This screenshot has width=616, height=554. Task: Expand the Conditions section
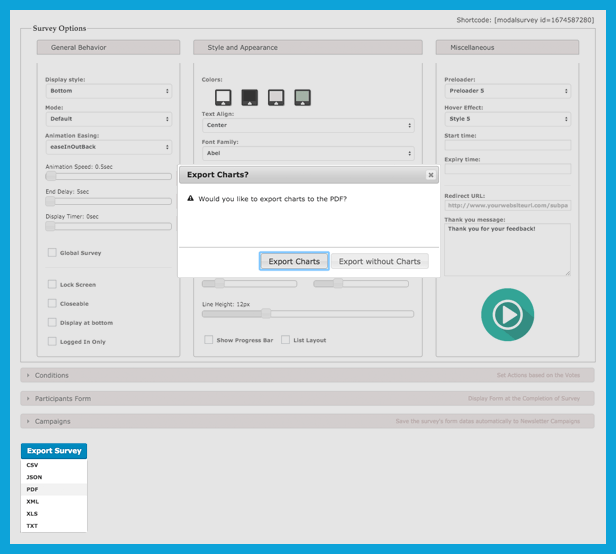[x=307, y=375]
